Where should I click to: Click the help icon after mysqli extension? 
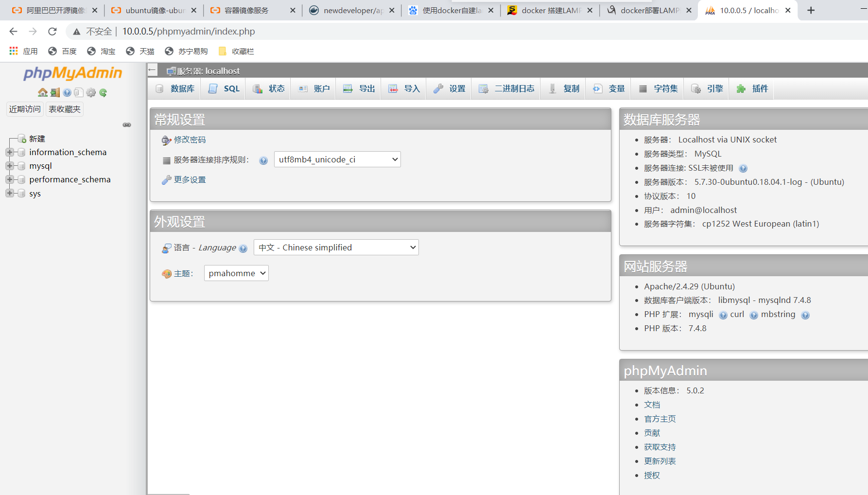tap(723, 315)
